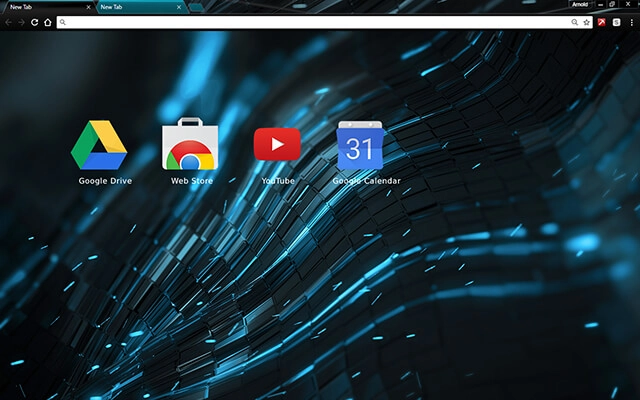This screenshot has width=640, height=400.
Task: Open the Google Calendar app icon
Action: tap(360, 145)
